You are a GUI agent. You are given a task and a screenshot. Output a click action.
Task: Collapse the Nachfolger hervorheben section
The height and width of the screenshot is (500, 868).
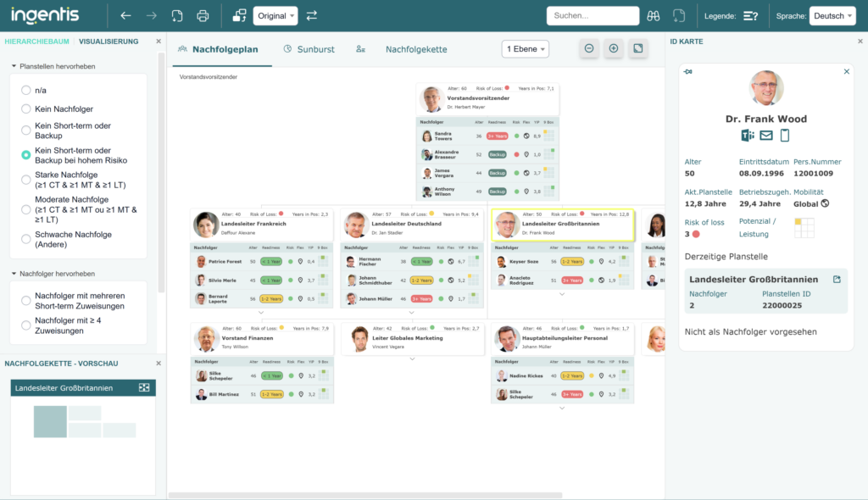tap(14, 274)
